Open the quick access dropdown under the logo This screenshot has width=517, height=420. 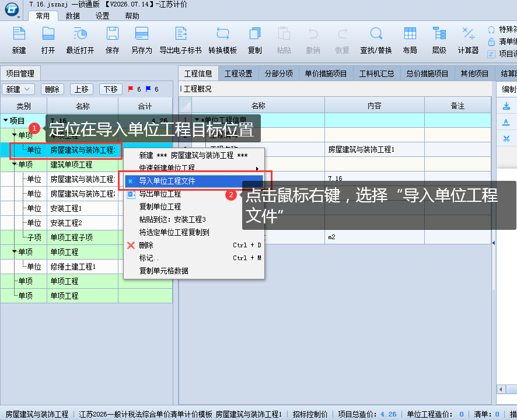pyautogui.click(x=19, y=17)
